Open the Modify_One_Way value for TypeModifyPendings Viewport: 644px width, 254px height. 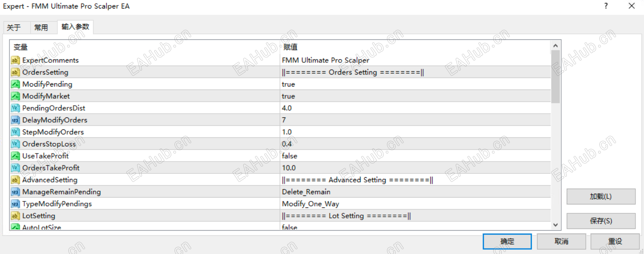(311, 204)
